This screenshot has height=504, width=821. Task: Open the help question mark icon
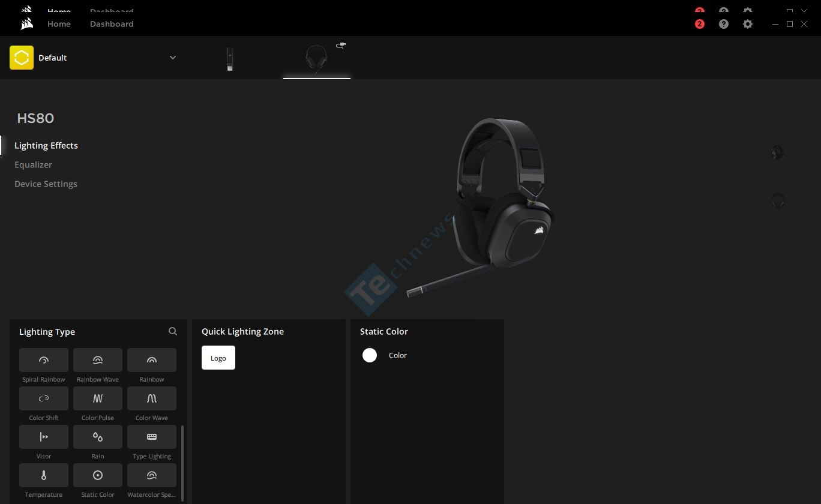click(724, 24)
